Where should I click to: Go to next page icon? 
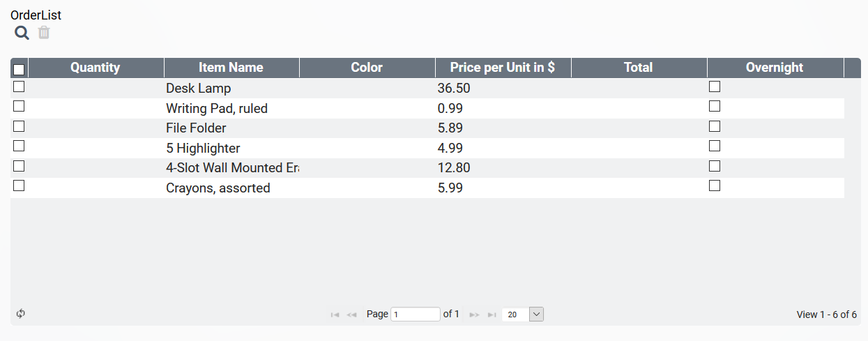point(475,315)
